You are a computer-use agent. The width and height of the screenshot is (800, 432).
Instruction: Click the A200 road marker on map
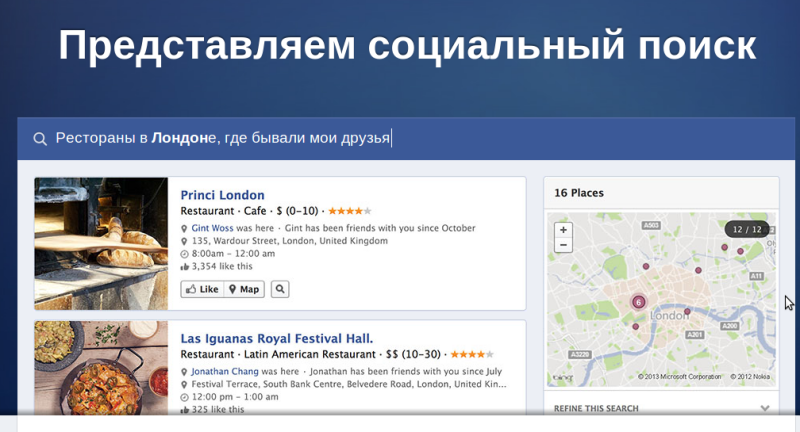click(730, 326)
